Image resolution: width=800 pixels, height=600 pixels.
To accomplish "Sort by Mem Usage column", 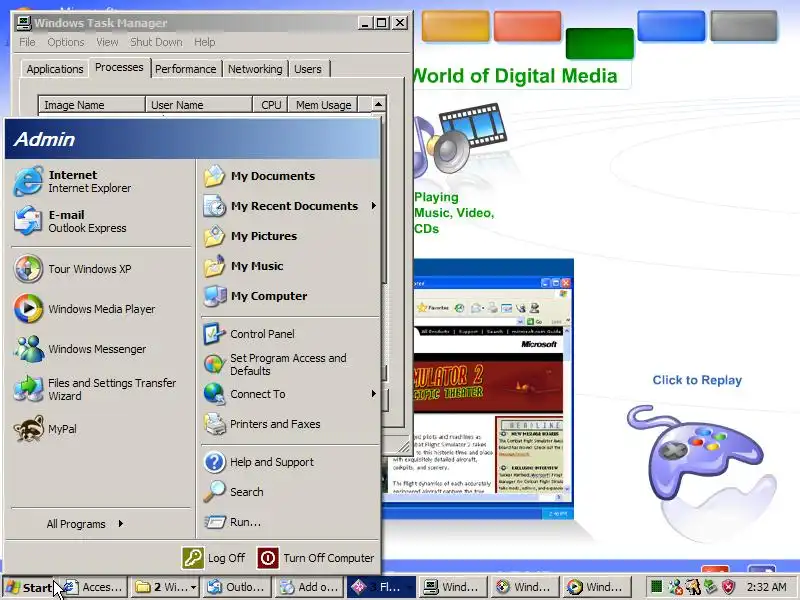I will point(323,105).
